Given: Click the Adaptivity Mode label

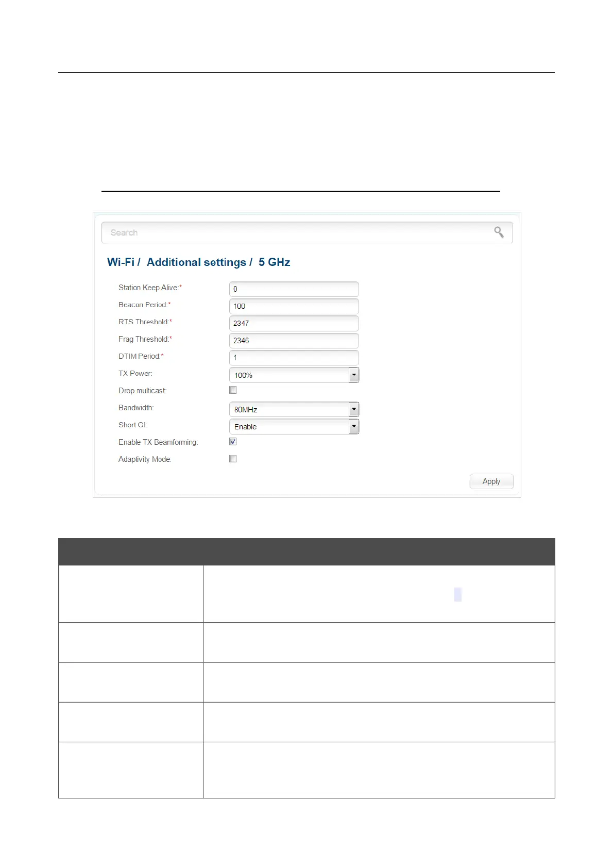Looking at the screenshot, I should click(145, 459).
